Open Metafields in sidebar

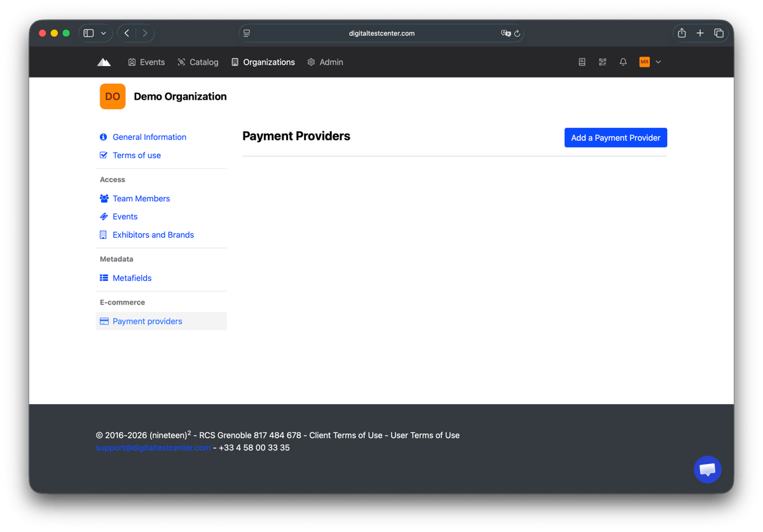(x=132, y=278)
